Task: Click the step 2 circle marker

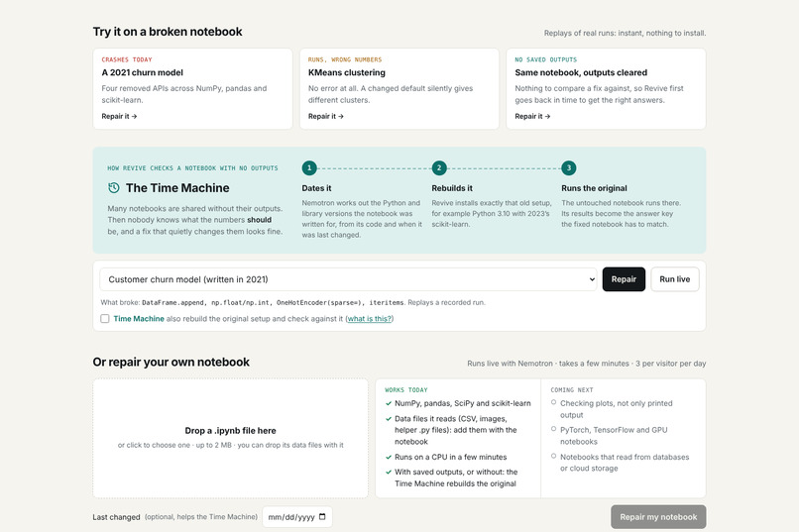Action: (439, 168)
